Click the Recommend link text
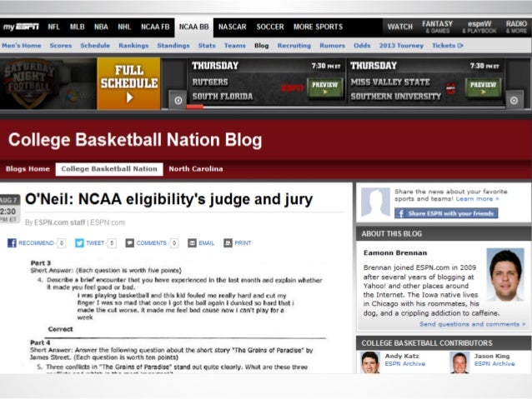The image size is (532, 399). click(x=36, y=243)
